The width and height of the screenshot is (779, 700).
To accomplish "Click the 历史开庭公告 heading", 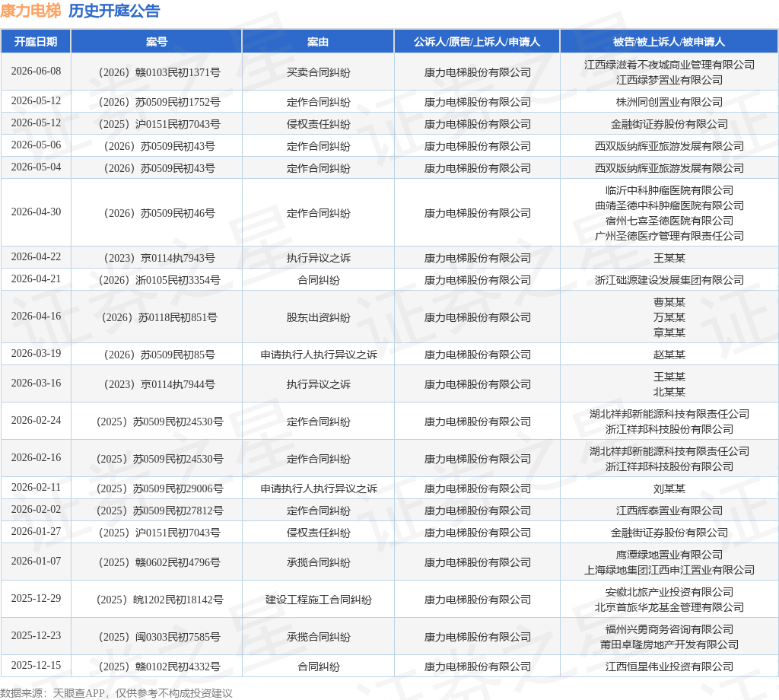I will [114, 11].
